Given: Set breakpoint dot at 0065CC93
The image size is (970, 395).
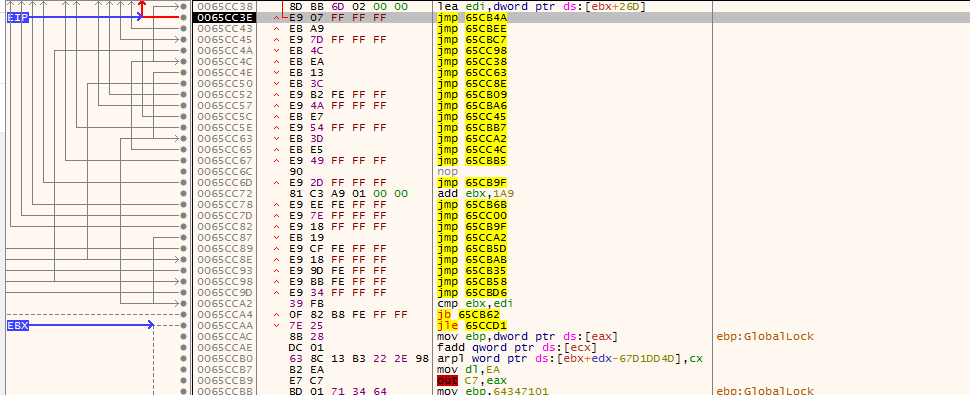Looking at the screenshot, I should (x=183, y=270).
